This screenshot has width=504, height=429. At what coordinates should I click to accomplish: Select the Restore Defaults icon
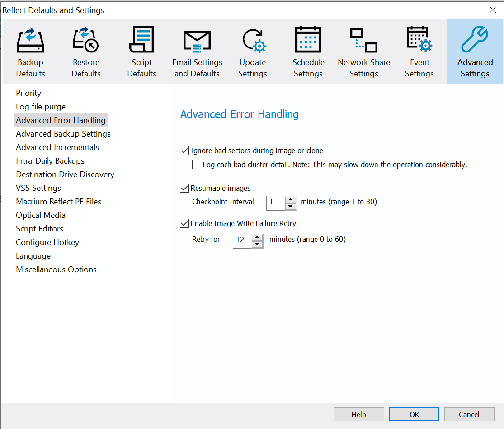86,50
